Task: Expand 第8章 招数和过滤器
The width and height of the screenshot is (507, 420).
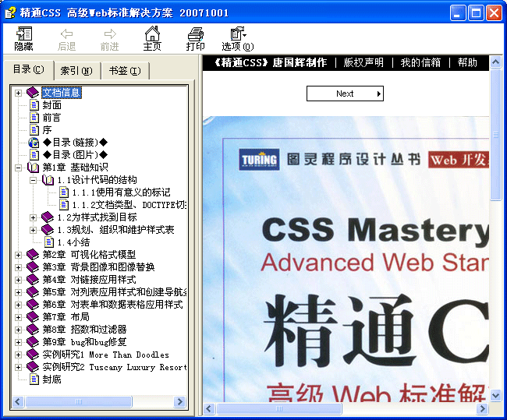Action: pos(19,330)
